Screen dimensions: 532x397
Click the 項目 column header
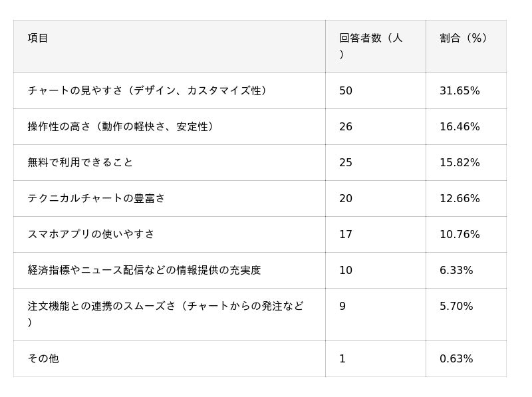tap(38, 39)
